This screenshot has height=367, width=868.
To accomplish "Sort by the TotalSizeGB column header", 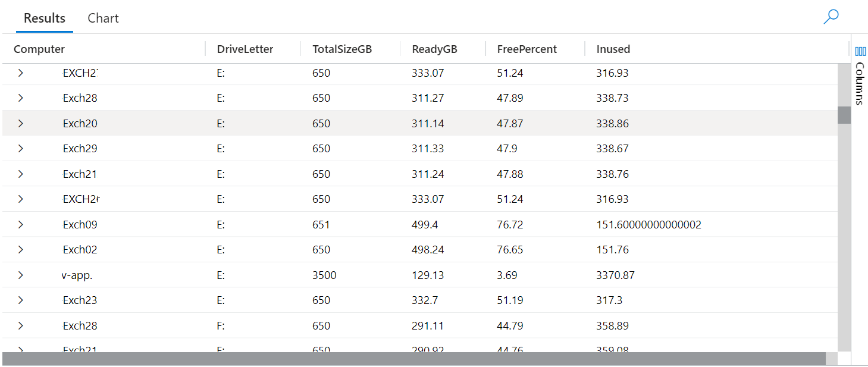I will click(x=342, y=49).
